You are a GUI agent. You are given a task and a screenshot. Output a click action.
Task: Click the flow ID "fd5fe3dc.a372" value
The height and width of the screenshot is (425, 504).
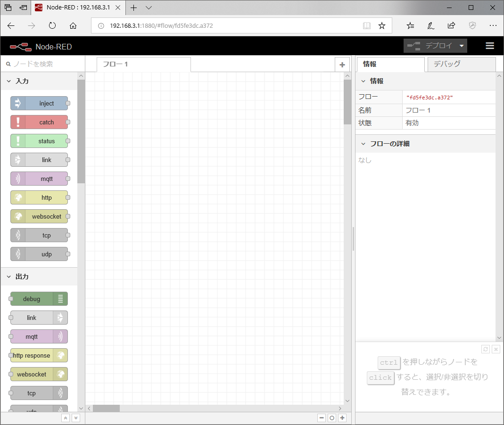coord(430,98)
